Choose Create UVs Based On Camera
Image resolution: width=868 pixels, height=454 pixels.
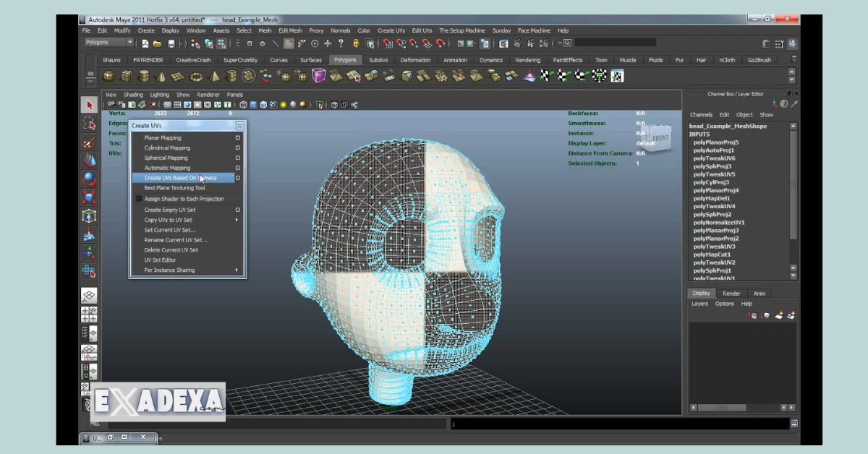click(181, 177)
